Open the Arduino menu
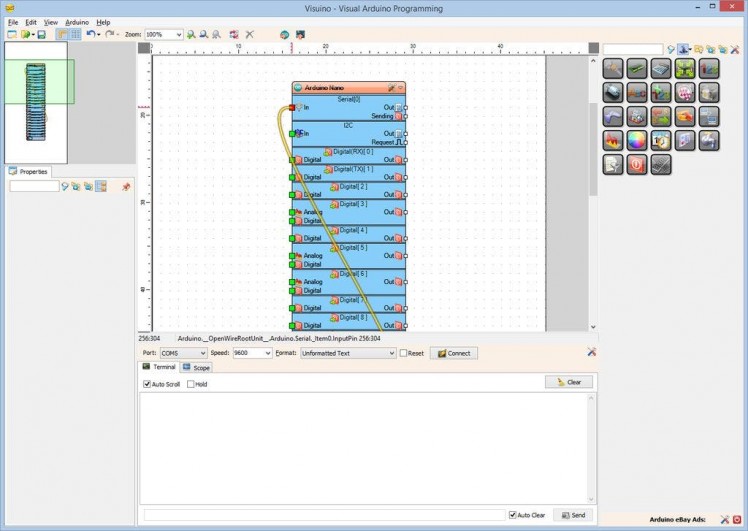The image size is (748, 531). [77, 21]
